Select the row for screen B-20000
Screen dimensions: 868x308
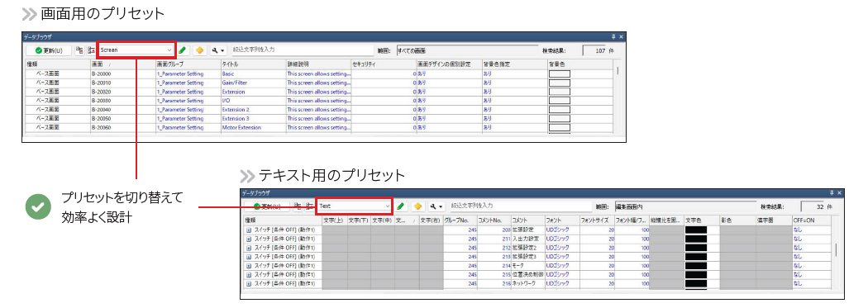318,73
